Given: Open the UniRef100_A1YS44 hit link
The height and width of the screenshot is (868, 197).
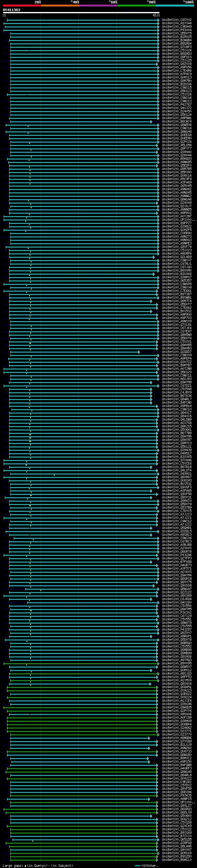Looking at the screenshot, I should click(177, 23).
